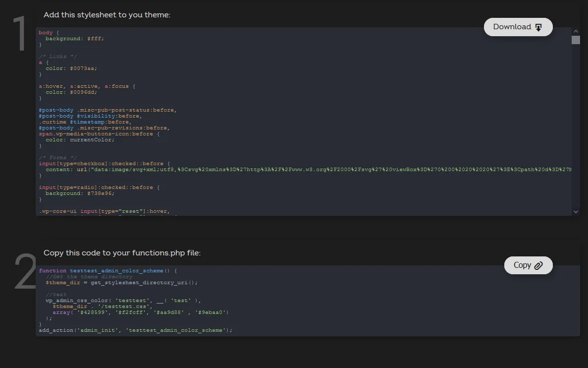Click the '#post-body #visibility:before,' line
Screen dimensions: 588x368
pyautogui.click(x=90, y=116)
